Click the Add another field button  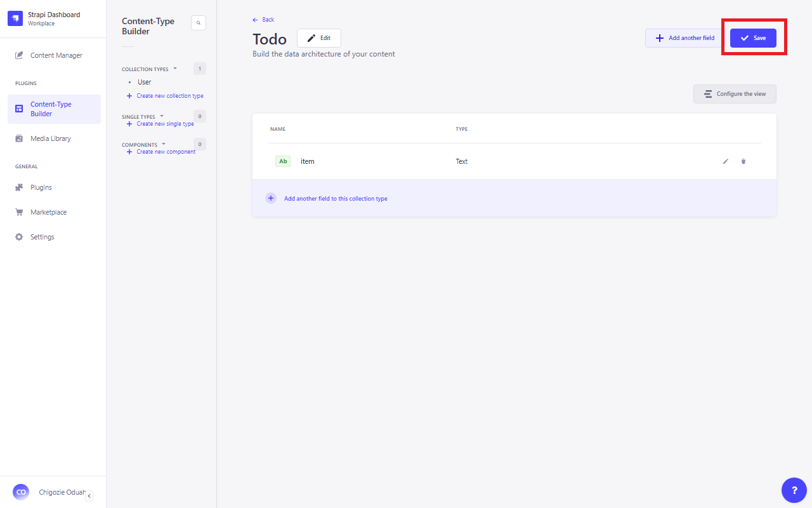pos(684,38)
